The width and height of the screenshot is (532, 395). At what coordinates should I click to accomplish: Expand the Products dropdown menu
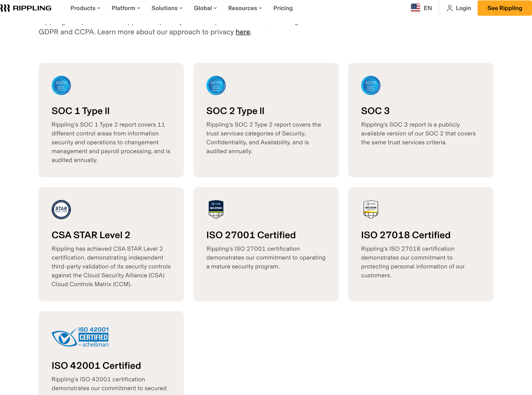coord(85,8)
